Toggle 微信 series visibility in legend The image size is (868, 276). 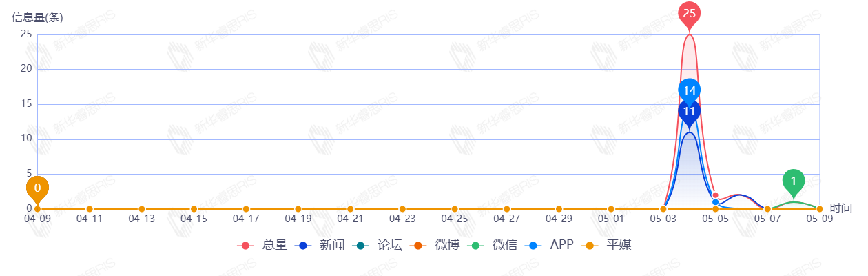[x=492, y=245]
